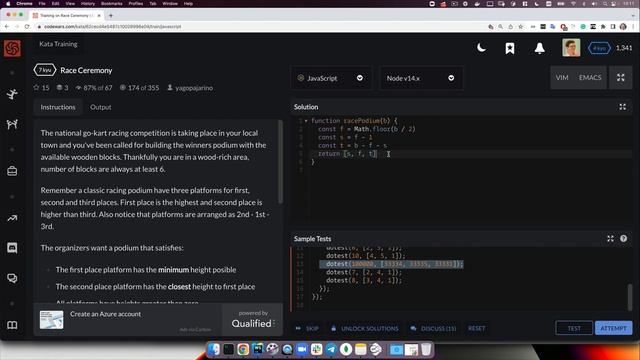Toggle fullscreen editor layout icon

coord(620,78)
